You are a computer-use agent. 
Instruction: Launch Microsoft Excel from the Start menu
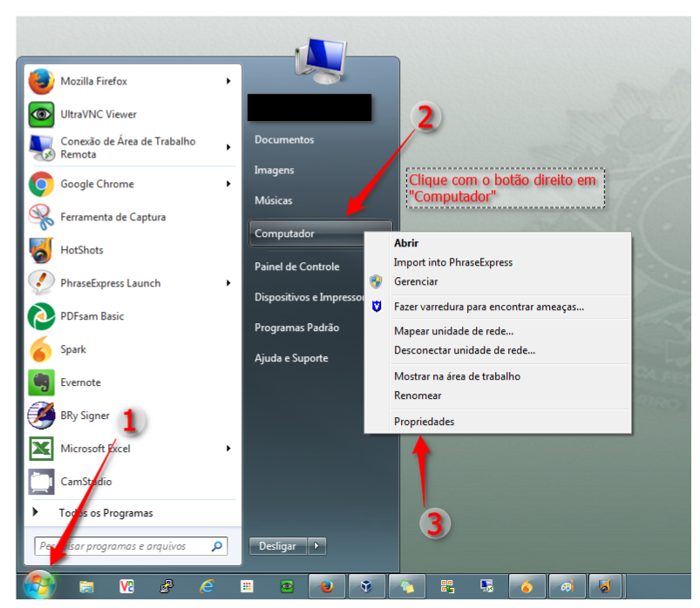(133, 449)
